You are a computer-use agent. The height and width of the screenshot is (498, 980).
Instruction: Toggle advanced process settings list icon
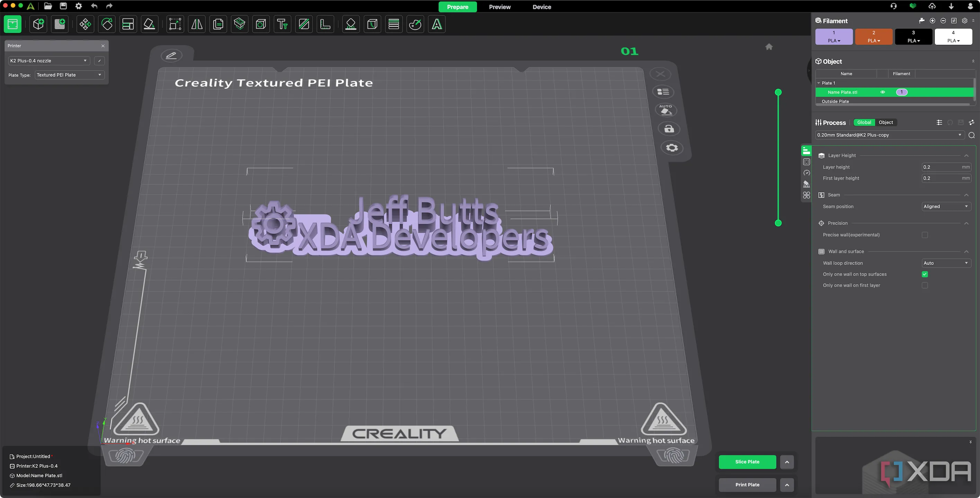[x=939, y=122]
